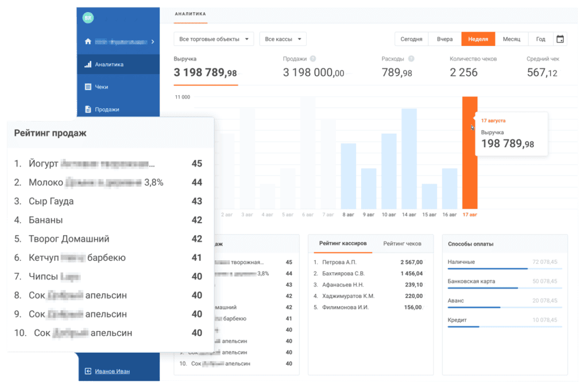Viewport: 588px width, 390px height.
Task: Select the Средний чек metric 567,12
Action: click(x=543, y=68)
